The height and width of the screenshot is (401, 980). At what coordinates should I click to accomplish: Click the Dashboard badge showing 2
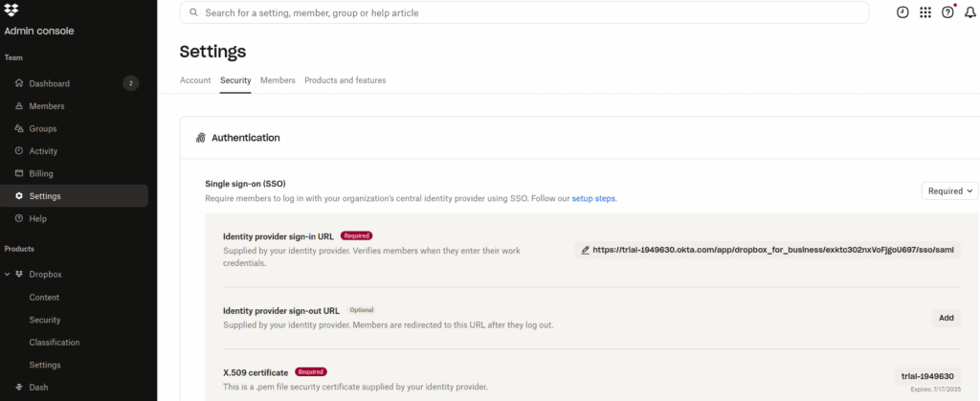(x=130, y=83)
